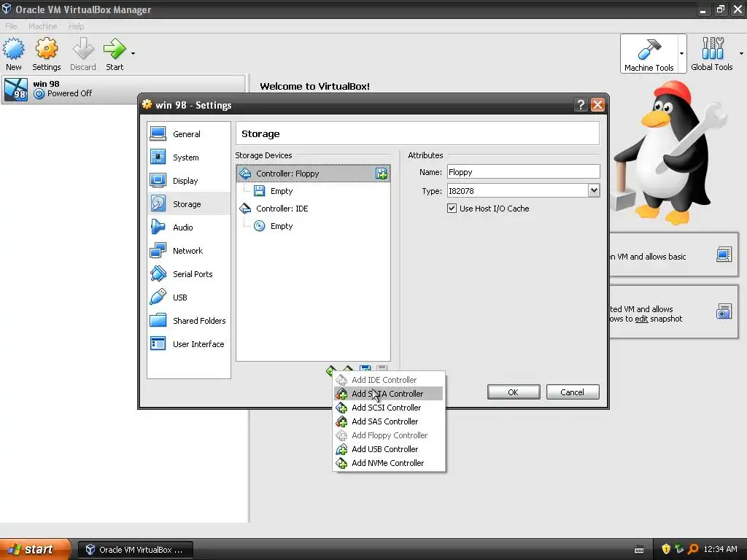
Task: Choose Add NVMe Controller menu item
Action: pyautogui.click(x=389, y=463)
